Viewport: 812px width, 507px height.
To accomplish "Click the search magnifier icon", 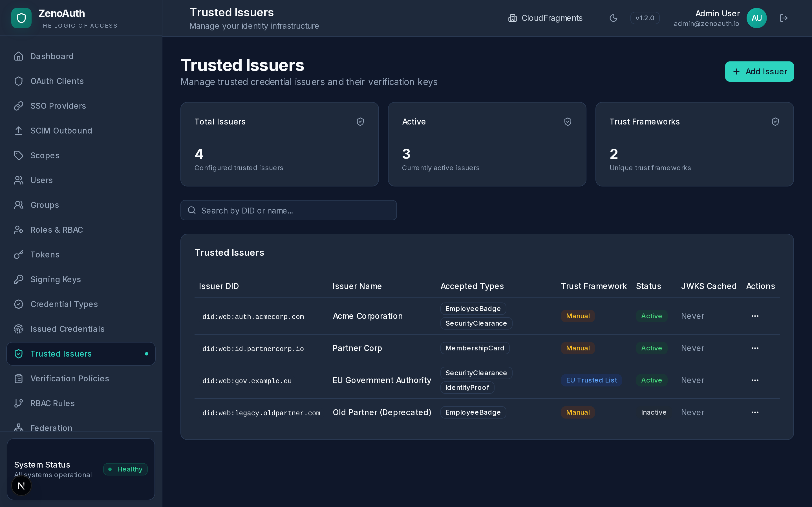I will (192, 210).
